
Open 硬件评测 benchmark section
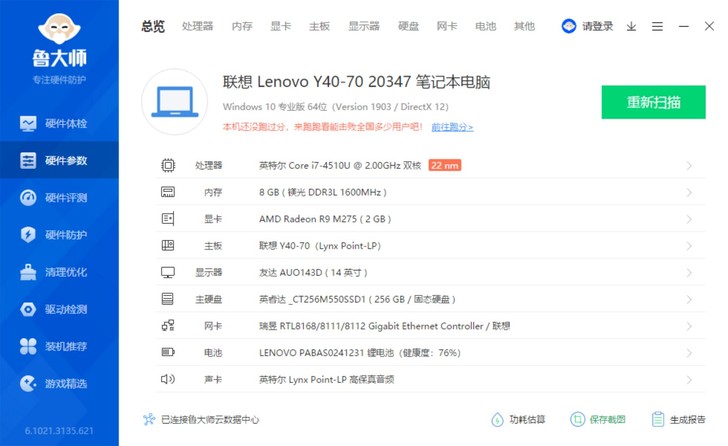point(59,198)
